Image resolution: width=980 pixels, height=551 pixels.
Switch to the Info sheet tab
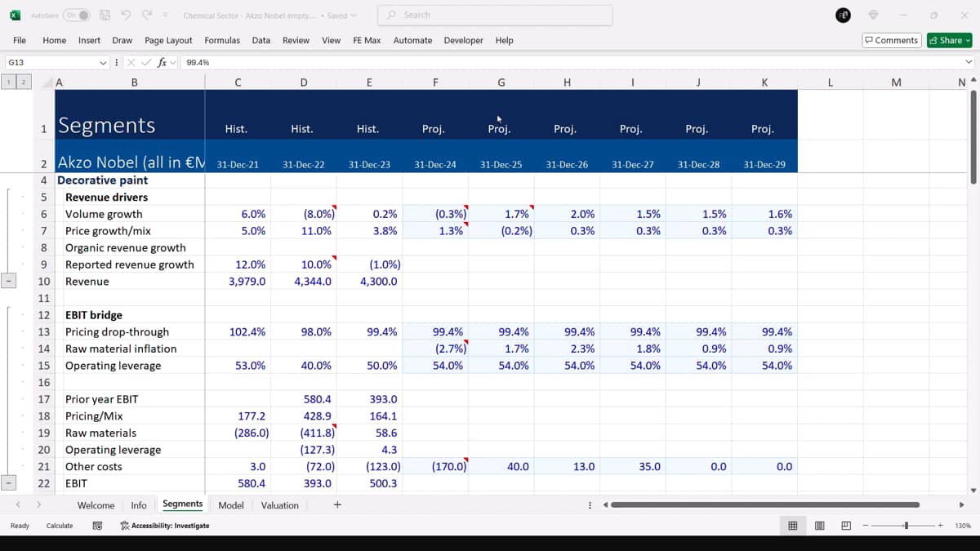[139, 505]
